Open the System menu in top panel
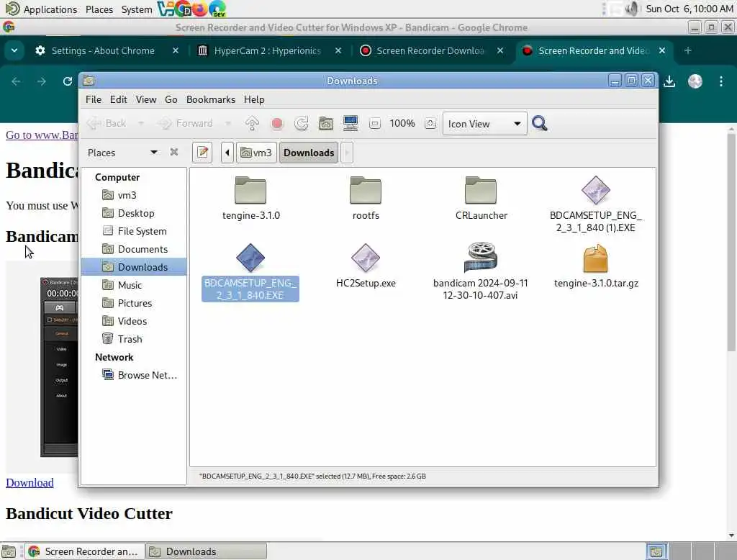 click(x=137, y=9)
